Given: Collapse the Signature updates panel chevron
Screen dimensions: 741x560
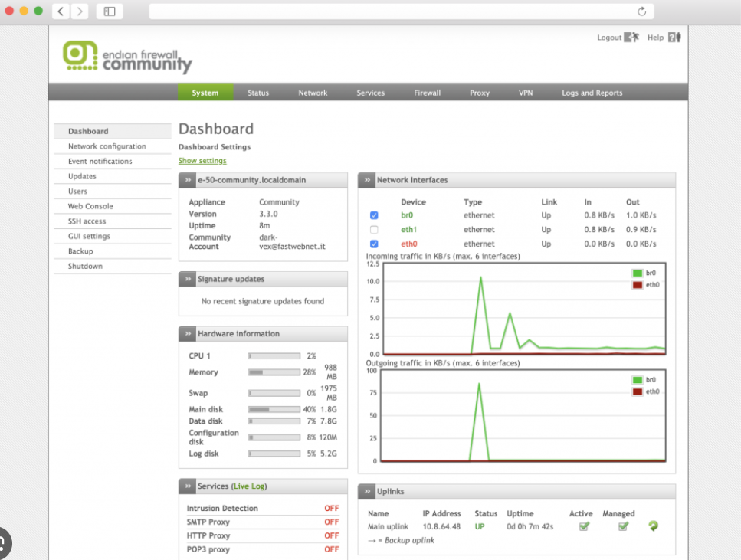Looking at the screenshot, I should [x=187, y=279].
